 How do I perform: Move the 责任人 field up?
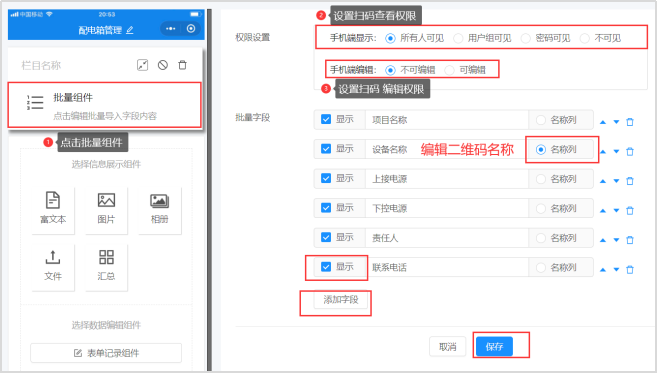(x=603, y=240)
